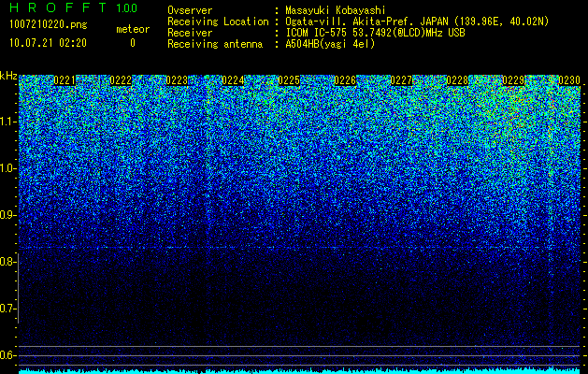Click the kHz axis unit label

(x=8, y=76)
